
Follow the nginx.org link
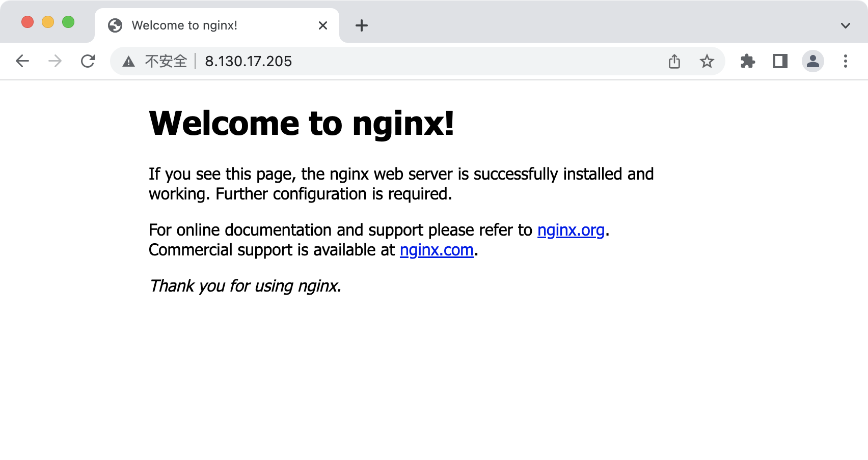571,231
